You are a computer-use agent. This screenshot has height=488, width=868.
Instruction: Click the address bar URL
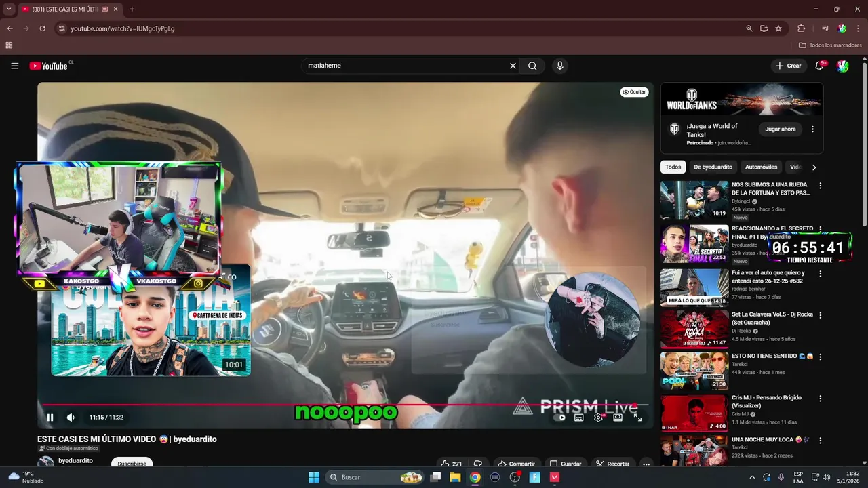click(123, 28)
